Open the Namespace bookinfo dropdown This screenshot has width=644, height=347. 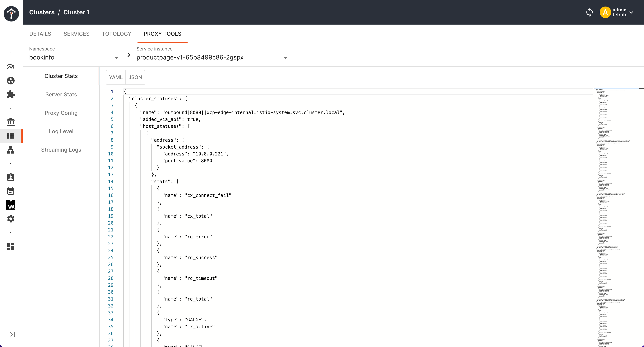pyautogui.click(x=75, y=58)
